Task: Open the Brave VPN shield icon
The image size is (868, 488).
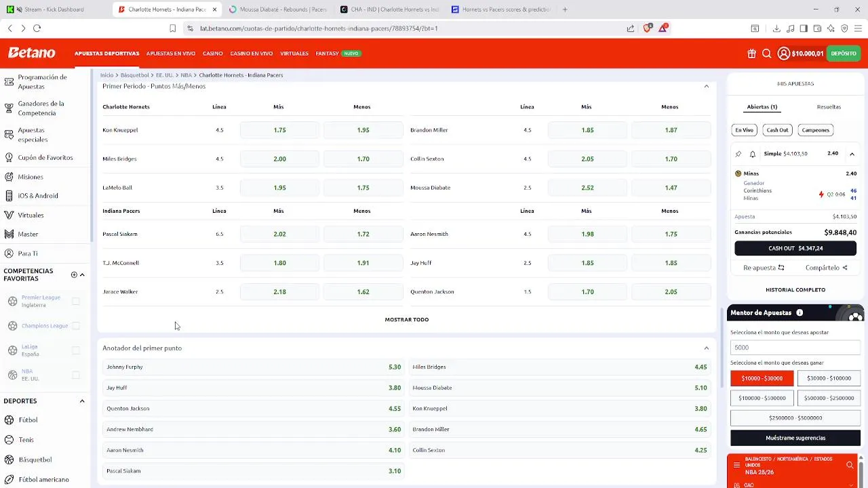Action: 844,28
